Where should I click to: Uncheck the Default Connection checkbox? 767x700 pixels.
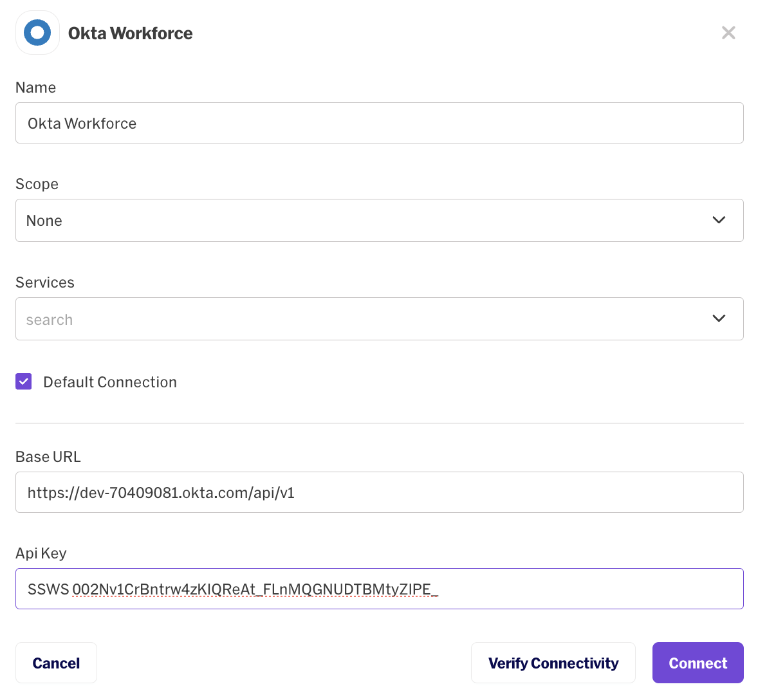click(24, 382)
